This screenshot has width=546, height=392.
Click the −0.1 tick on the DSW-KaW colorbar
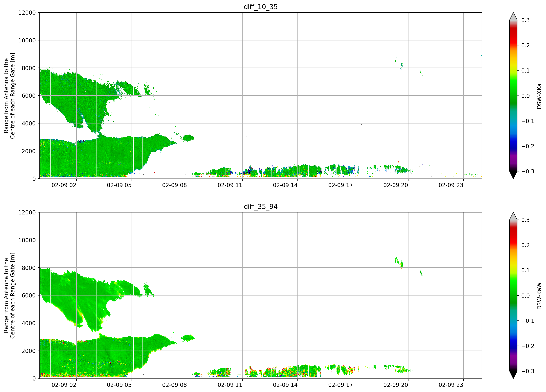pyautogui.click(x=528, y=321)
